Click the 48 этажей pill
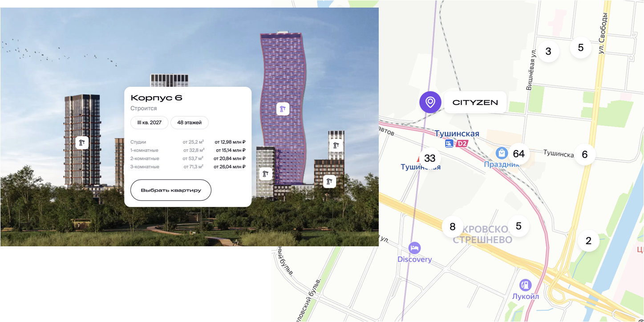 [190, 122]
